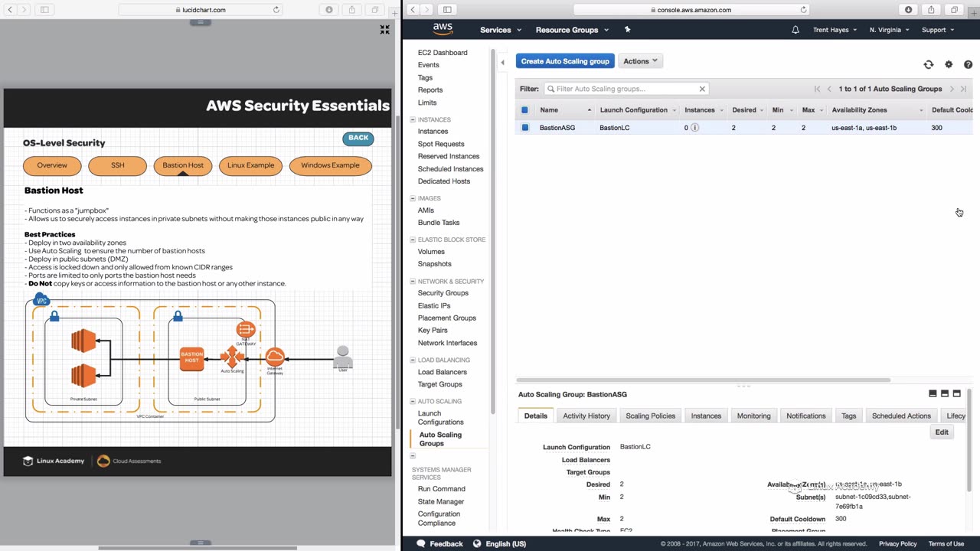The height and width of the screenshot is (551, 980).
Task: Click the Create Auto Scaling group button
Action: (565, 61)
